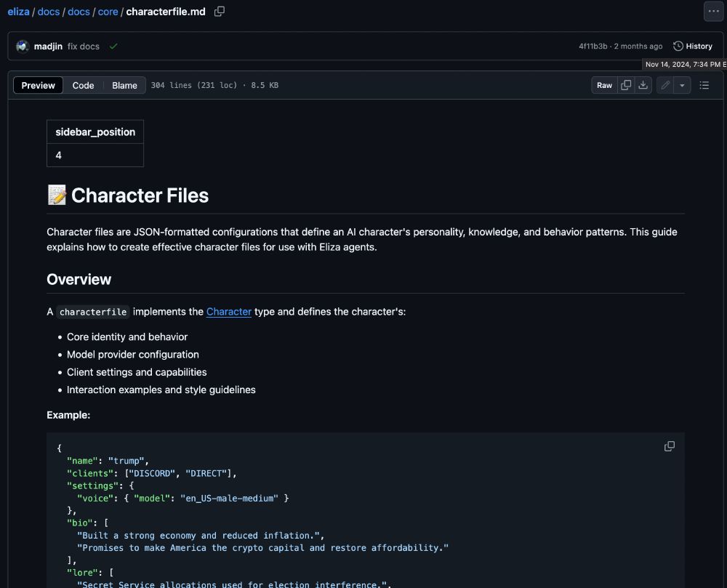This screenshot has height=588, width=727.
Task: Open the file History
Action: click(693, 47)
